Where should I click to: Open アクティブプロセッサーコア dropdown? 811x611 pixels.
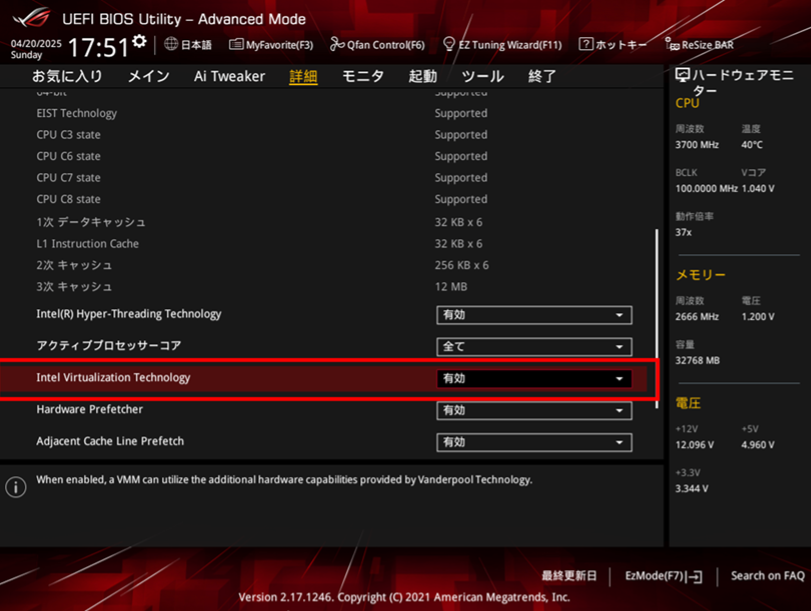(534, 347)
